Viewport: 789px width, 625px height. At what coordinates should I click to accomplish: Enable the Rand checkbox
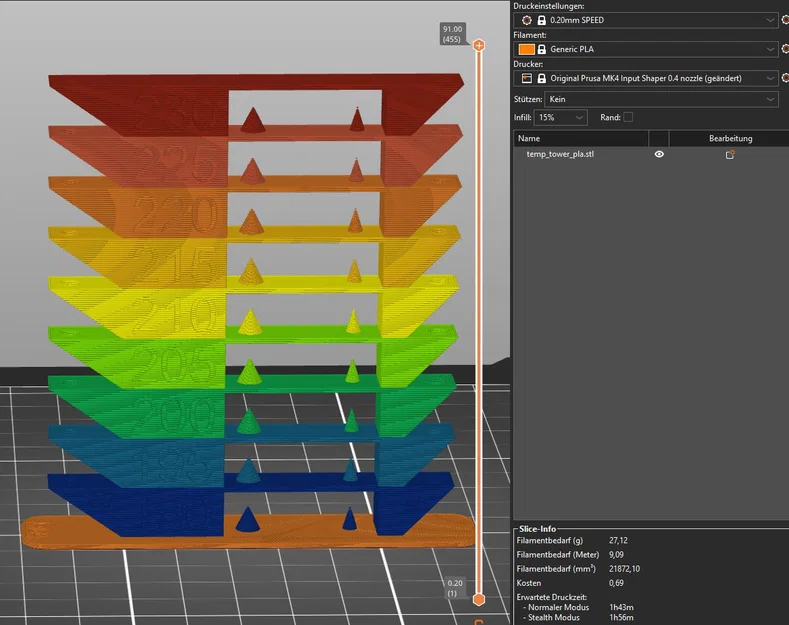(x=628, y=118)
